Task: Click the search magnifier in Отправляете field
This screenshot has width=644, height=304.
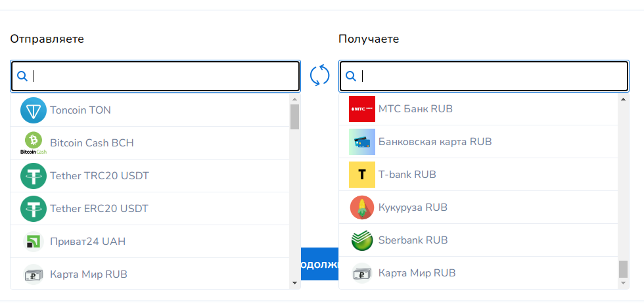Action: 22,76
